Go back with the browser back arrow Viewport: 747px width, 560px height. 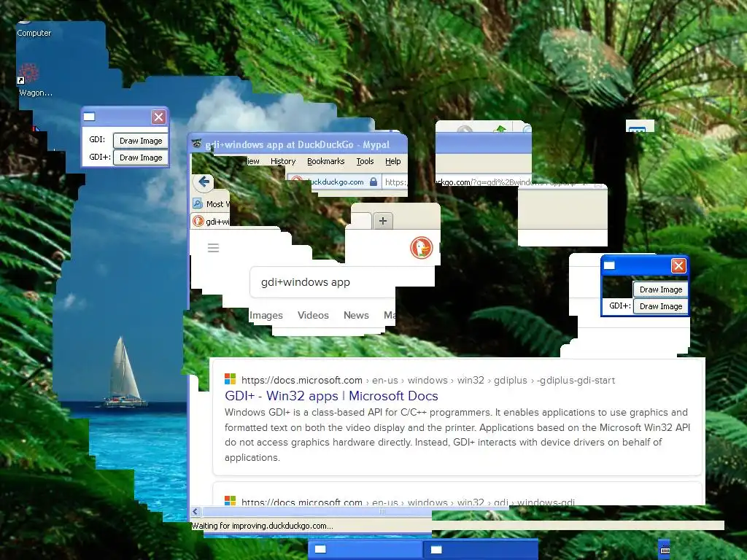tap(204, 182)
